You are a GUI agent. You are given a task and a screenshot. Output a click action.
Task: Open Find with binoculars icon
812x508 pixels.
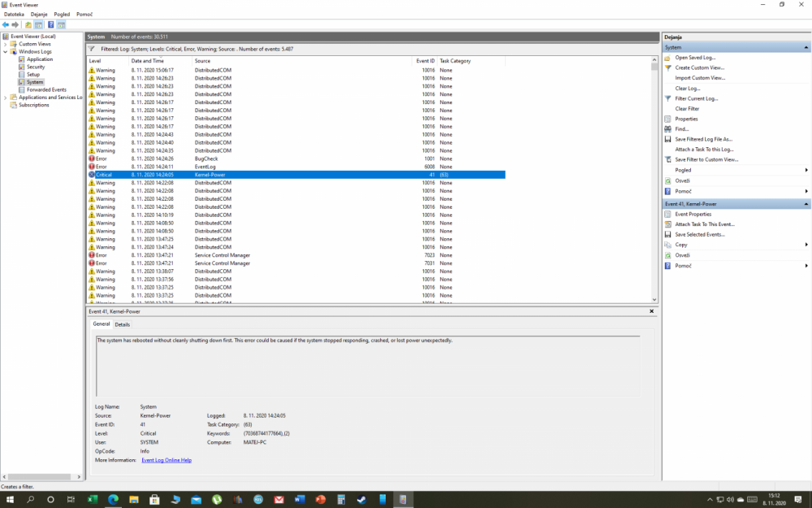point(681,129)
